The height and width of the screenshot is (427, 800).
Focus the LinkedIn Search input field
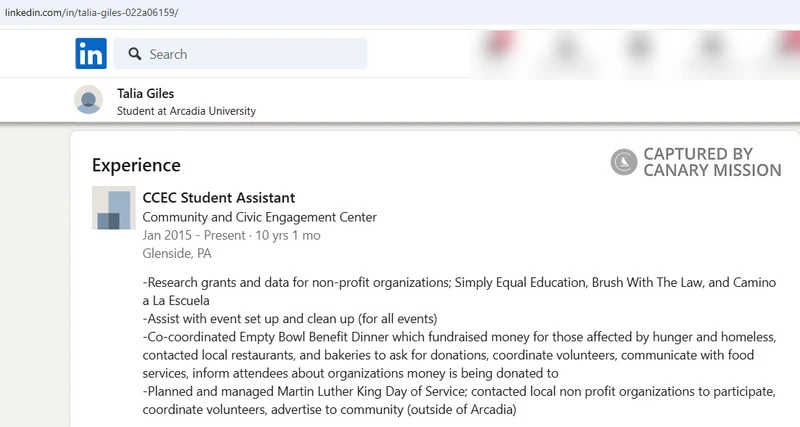click(240, 54)
